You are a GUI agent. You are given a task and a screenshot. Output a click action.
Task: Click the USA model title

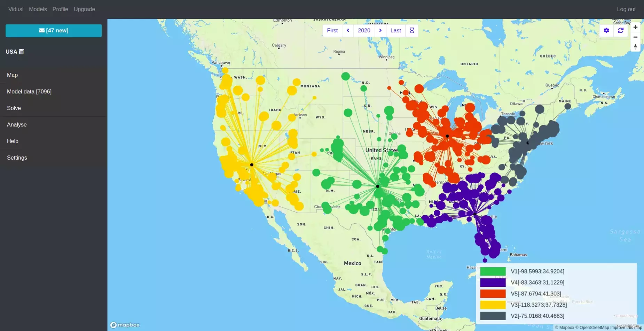pyautogui.click(x=11, y=52)
